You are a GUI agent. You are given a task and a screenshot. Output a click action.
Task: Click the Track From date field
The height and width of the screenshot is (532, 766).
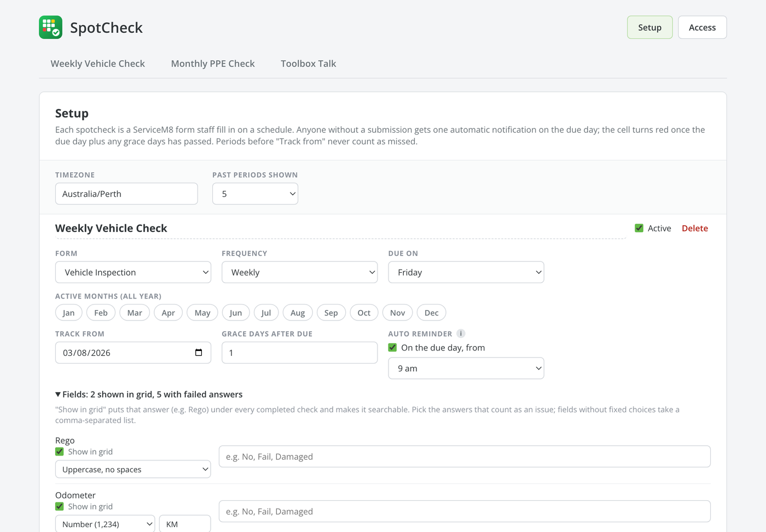pyautogui.click(x=133, y=353)
